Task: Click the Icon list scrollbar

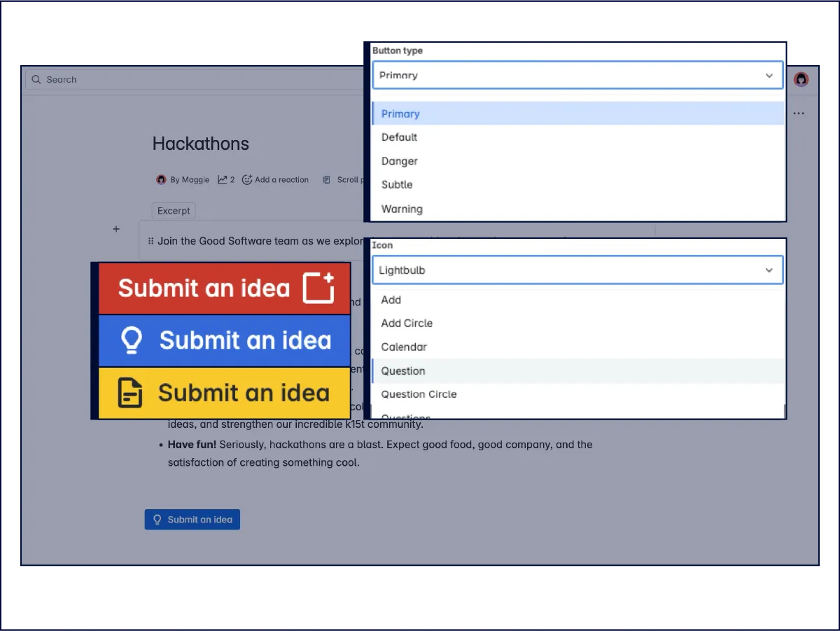Action: coord(784,411)
